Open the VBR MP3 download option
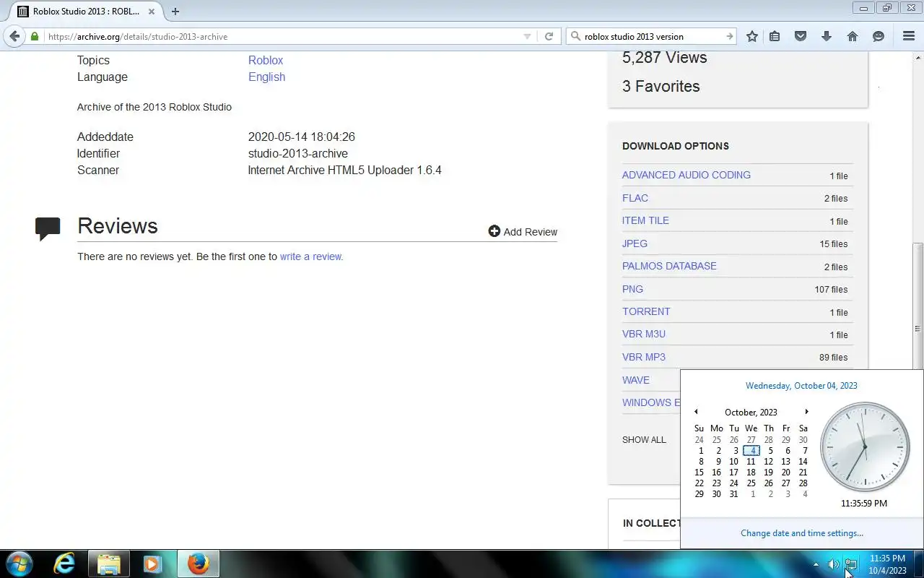This screenshot has height=578, width=924. [x=644, y=357]
